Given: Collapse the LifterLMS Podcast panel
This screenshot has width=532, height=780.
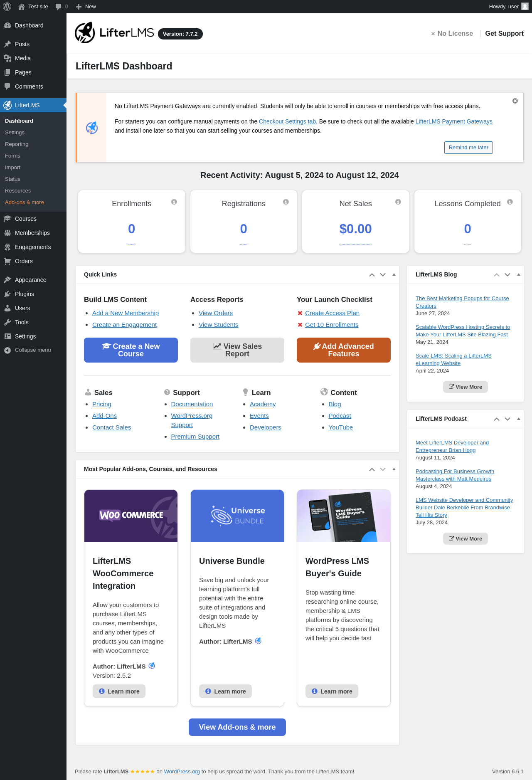Looking at the screenshot, I should point(519,419).
